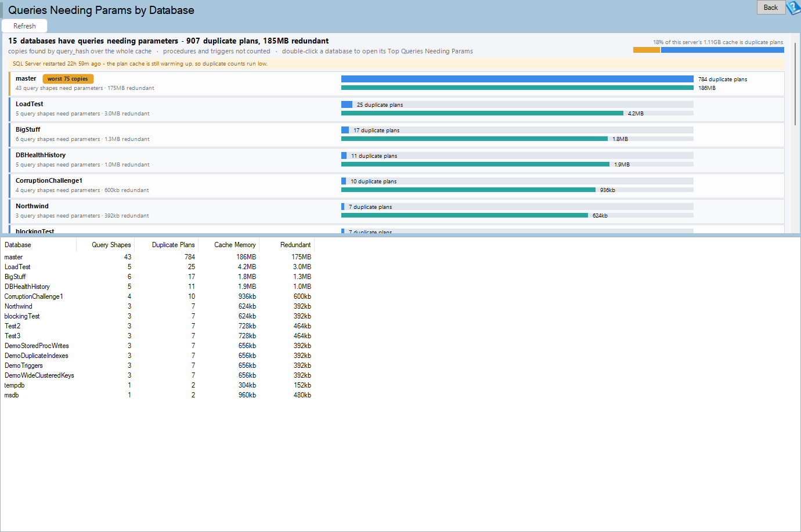Screen dimensions: 801x532
Task: Click BigStuff's 17 duplicate plans bar
Action: (345, 130)
